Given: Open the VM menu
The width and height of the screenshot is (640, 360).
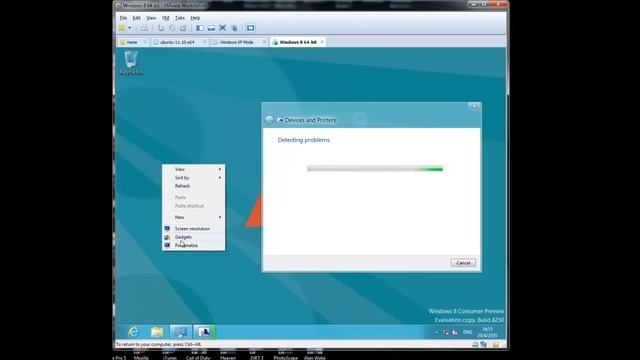Looking at the screenshot, I should click(165, 18).
